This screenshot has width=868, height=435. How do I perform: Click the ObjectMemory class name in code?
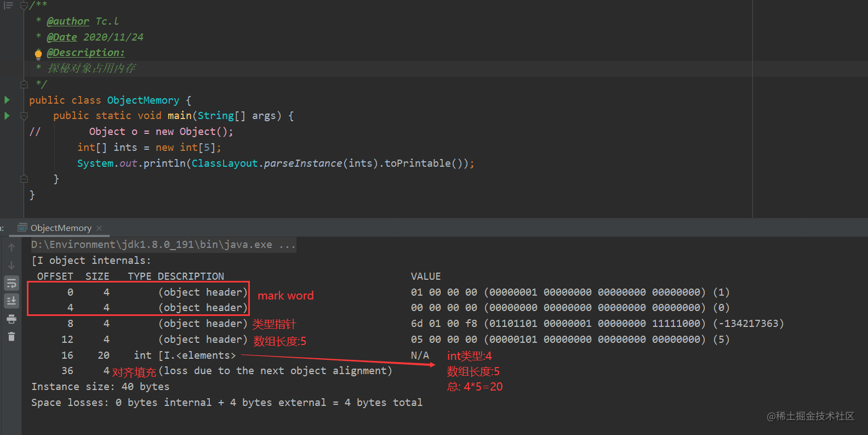pos(143,100)
